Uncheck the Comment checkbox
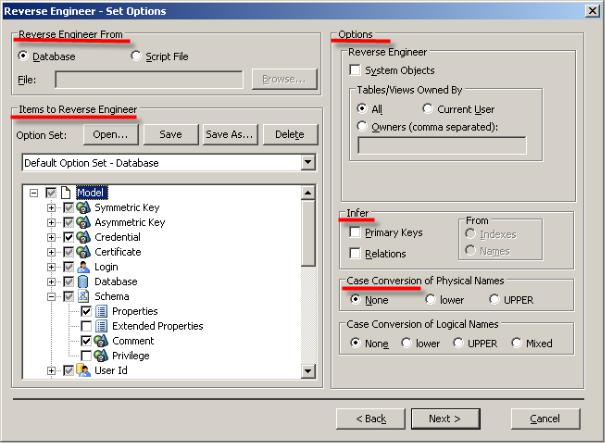The width and height of the screenshot is (605, 443). coord(86,341)
